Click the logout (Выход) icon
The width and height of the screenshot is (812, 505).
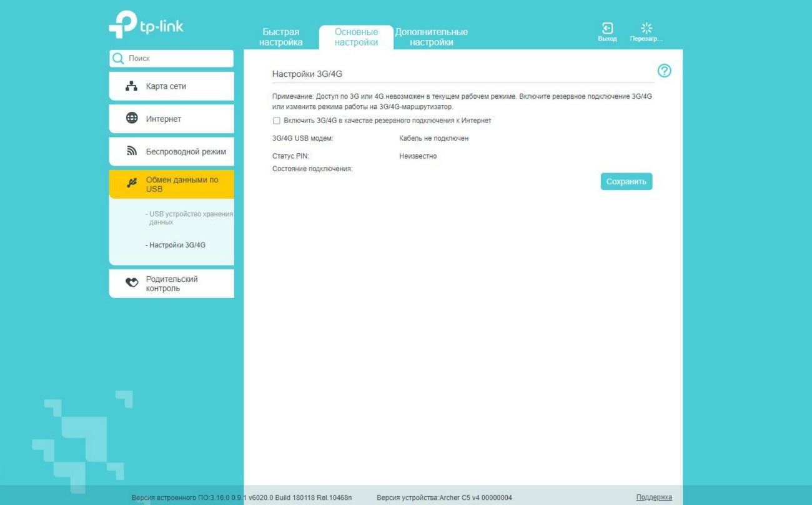click(x=607, y=29)
